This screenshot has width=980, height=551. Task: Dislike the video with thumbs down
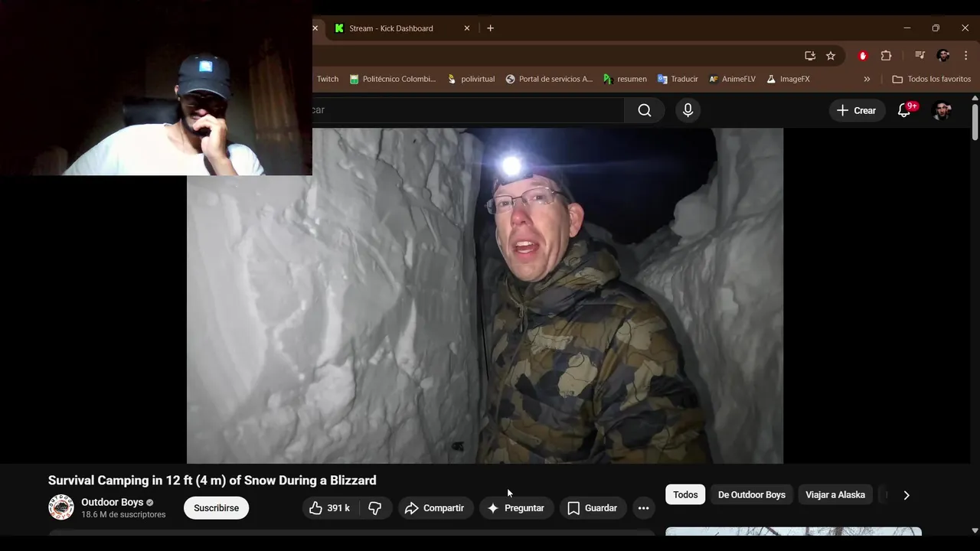[375, 508]
